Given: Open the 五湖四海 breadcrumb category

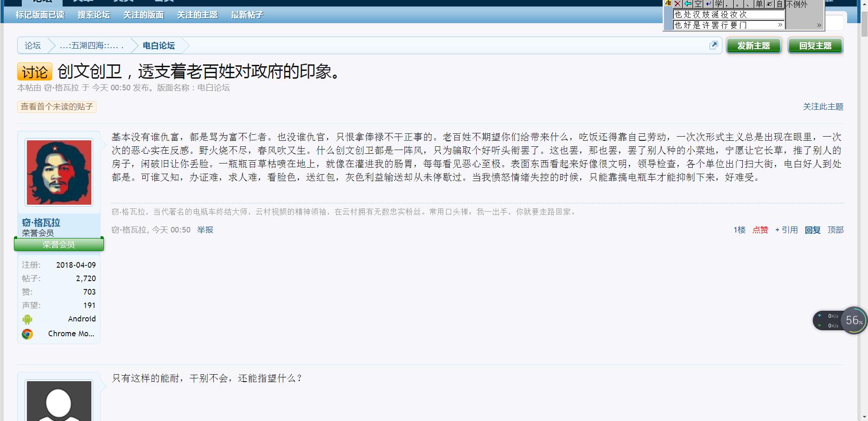Looking at the screenshot, I should 91,45.
